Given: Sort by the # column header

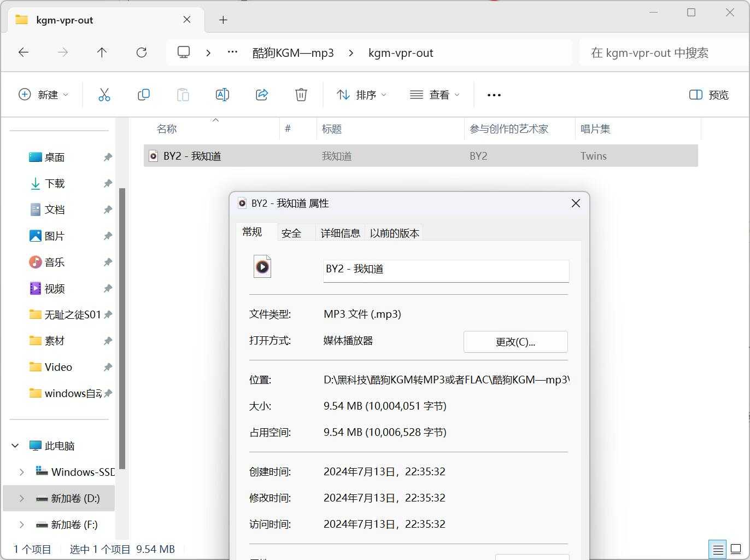Looking at the screenshot, I should tap(298, 129).
